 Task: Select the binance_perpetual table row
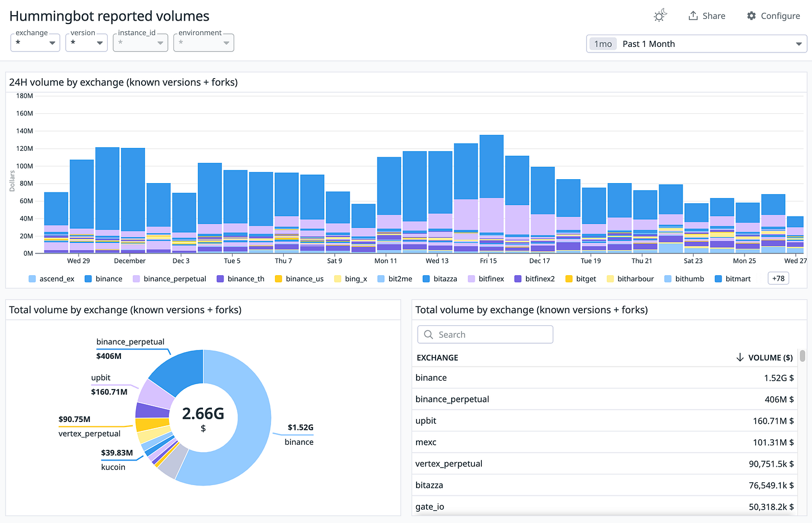pos(605,399)
